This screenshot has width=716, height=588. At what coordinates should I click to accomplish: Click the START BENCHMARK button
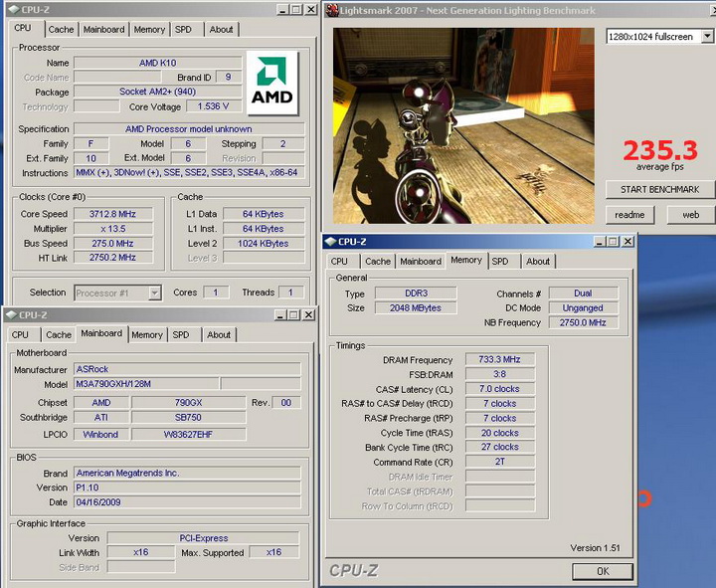pos(659,189)
